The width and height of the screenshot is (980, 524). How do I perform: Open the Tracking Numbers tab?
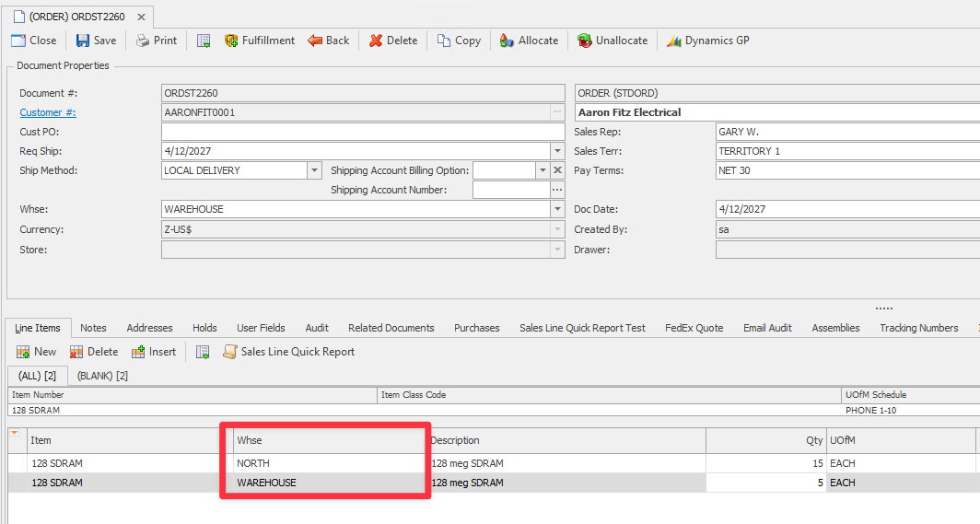918,328
